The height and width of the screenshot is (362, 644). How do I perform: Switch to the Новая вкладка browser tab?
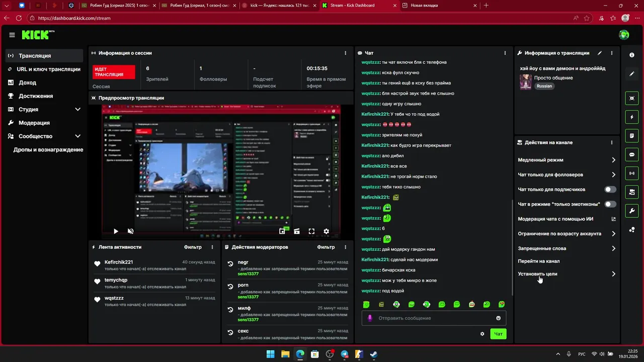(439, 6)
